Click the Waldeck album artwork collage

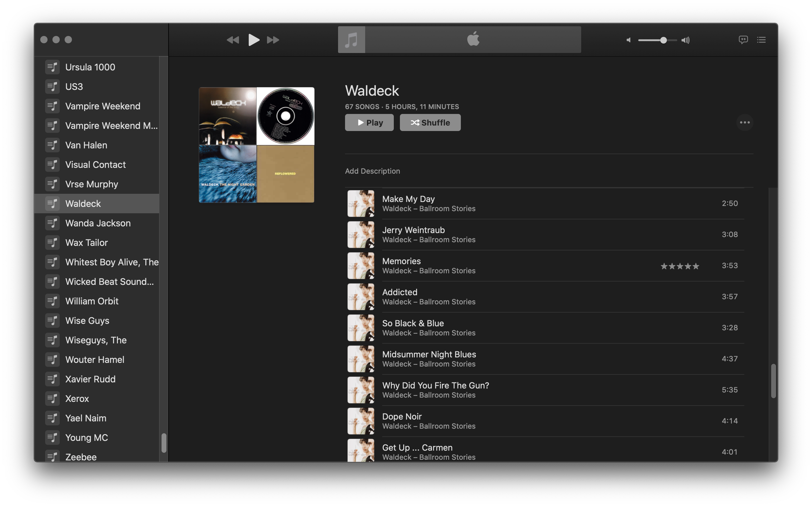(256, 145)
